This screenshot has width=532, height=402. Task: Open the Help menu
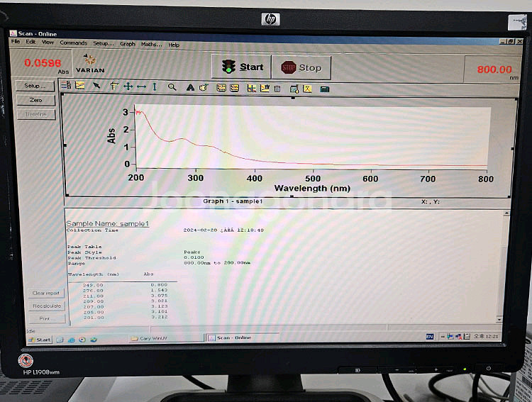pyautogui.click(x=174, y=45)
